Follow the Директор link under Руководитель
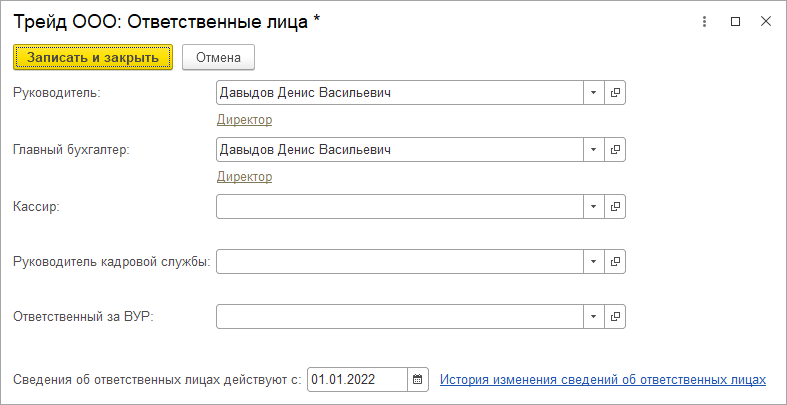The image size is (787, 405). pos(244,120)
